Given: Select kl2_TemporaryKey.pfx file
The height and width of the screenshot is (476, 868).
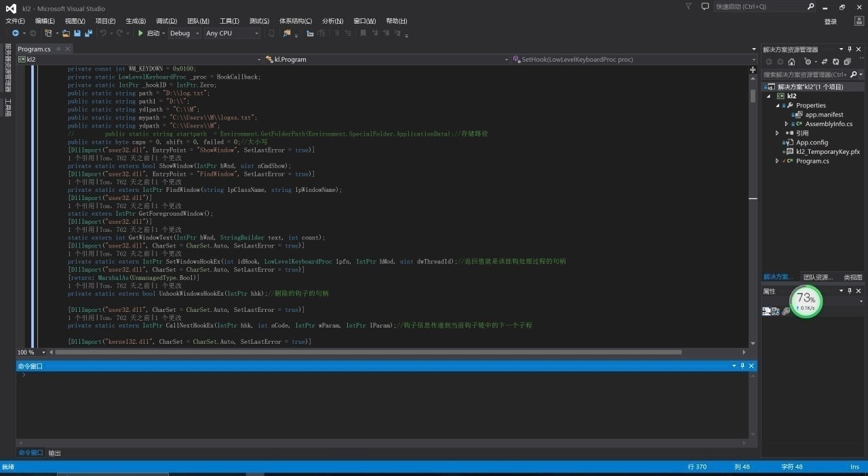Looking at the screenshot, I should (x=827, y=152).
